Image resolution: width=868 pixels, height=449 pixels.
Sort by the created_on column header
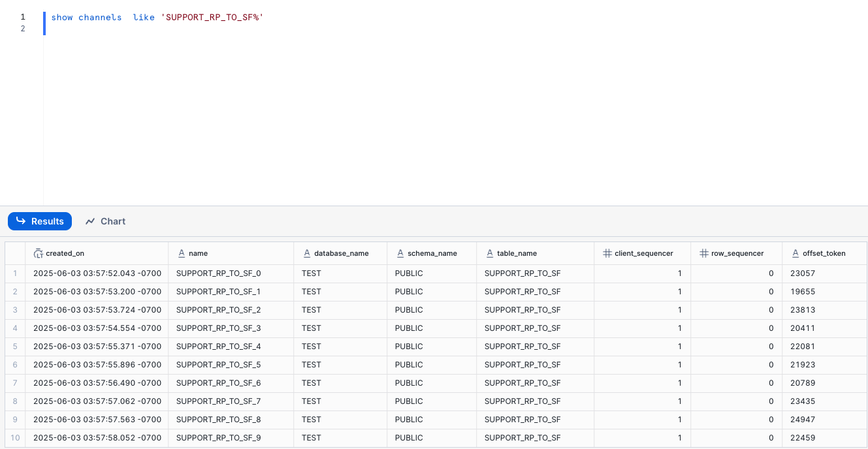pyautogui.click(x=97, y=253)
